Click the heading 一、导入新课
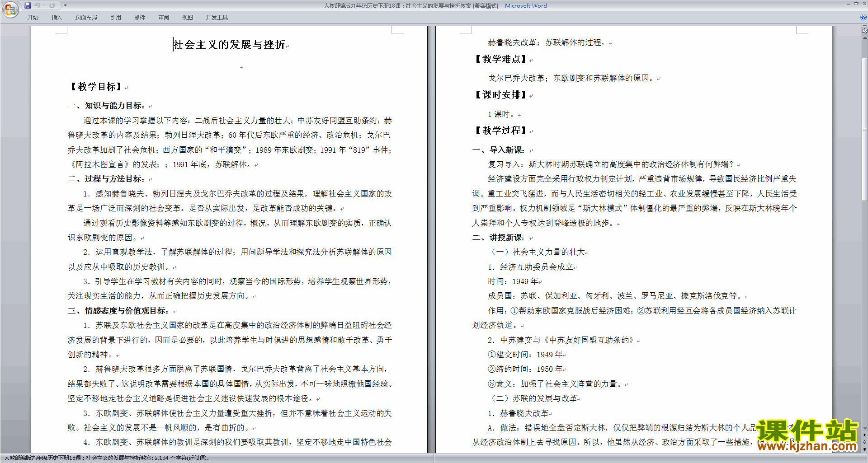Viewport: 868px width, 463px height. [x=499, y=150]
